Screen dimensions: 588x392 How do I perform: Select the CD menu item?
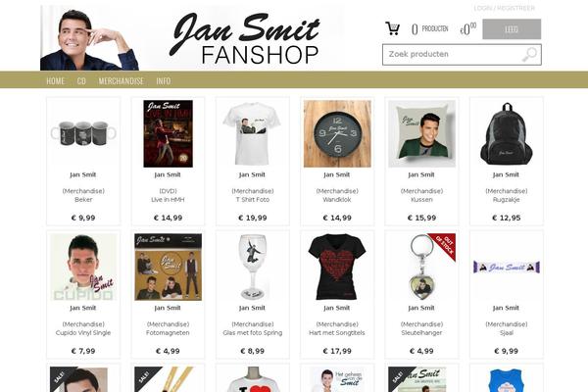(x=81, y=80)
